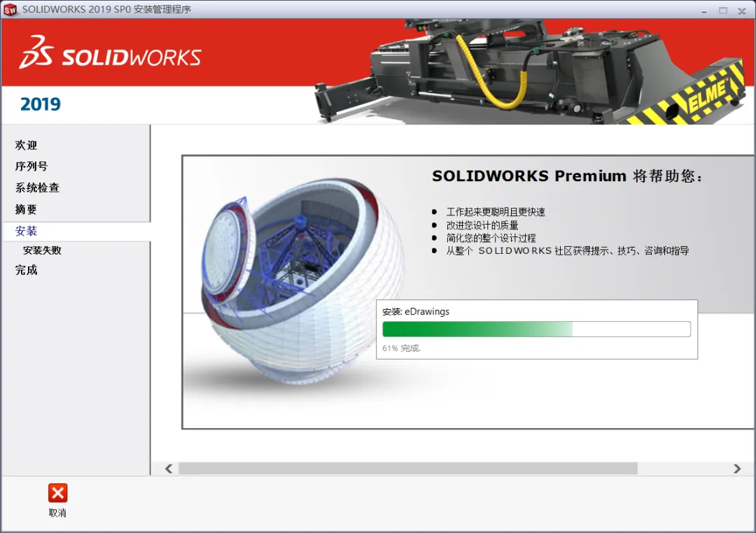Image resolution: width=756 pixels, height=533 pixels.
Task: Click the red X cancel icon
Action: (x=58, y=493)
